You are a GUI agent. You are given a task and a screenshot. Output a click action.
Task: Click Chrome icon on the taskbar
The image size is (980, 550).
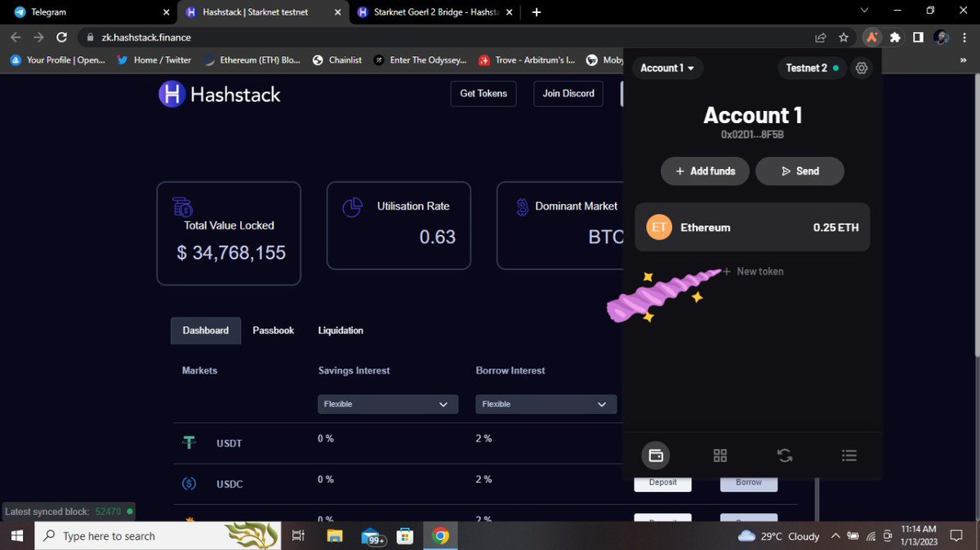(441, 536)
